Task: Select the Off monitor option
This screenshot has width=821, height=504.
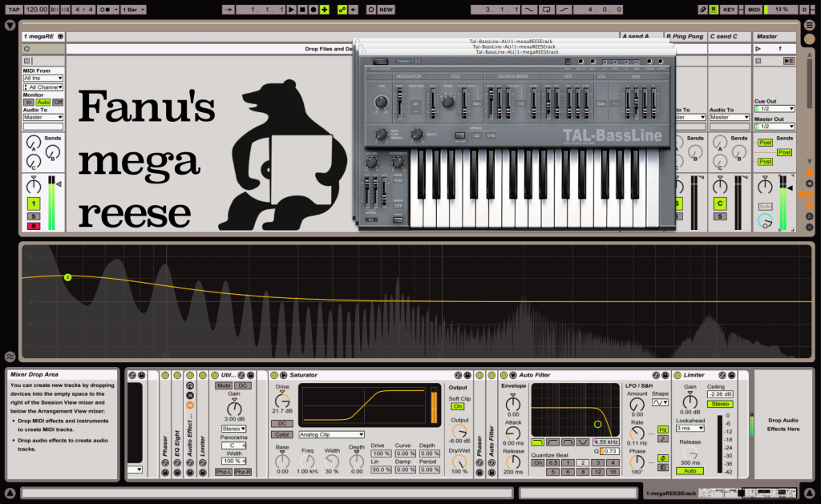Action: tap(58, 102)
